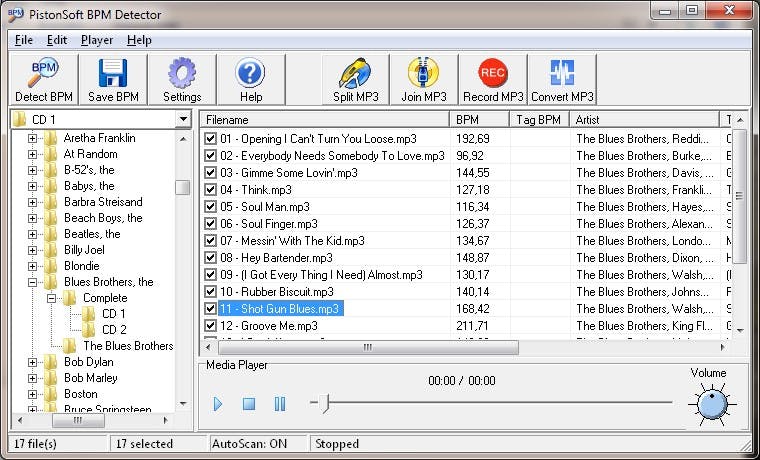760x460 pixels.
Task: Sort by the BPM column header
Action: point(480,120)
